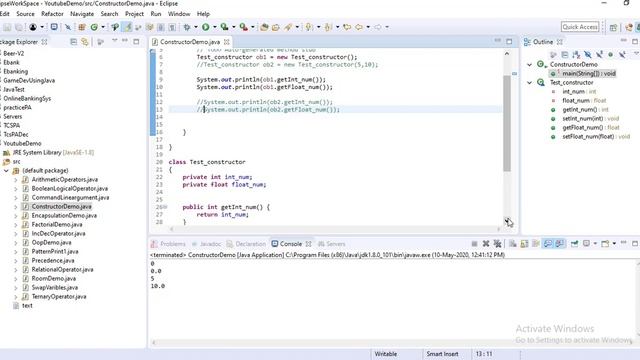Open the Open Console dropdown arrow
Screen dimensions: 640x360
614,244
